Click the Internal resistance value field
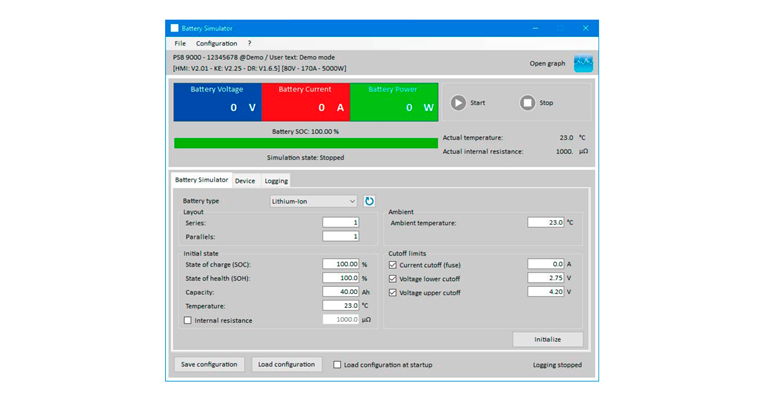 [341, 320]
